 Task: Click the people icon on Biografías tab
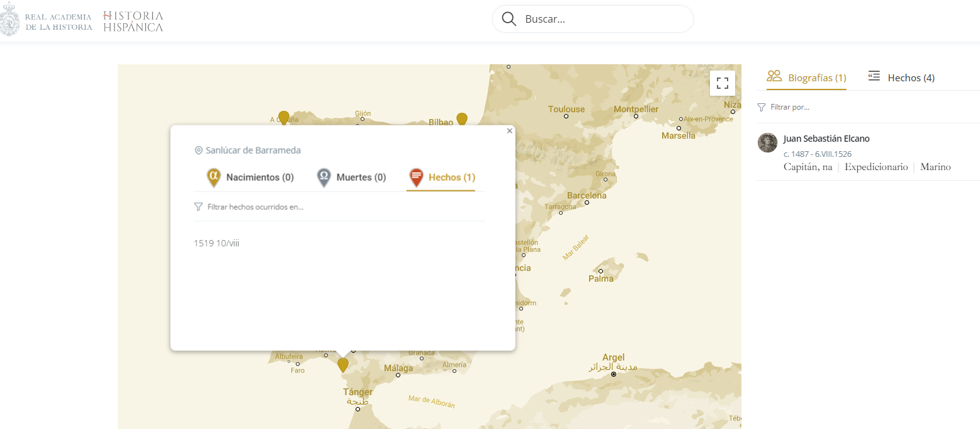coord(774,76)
